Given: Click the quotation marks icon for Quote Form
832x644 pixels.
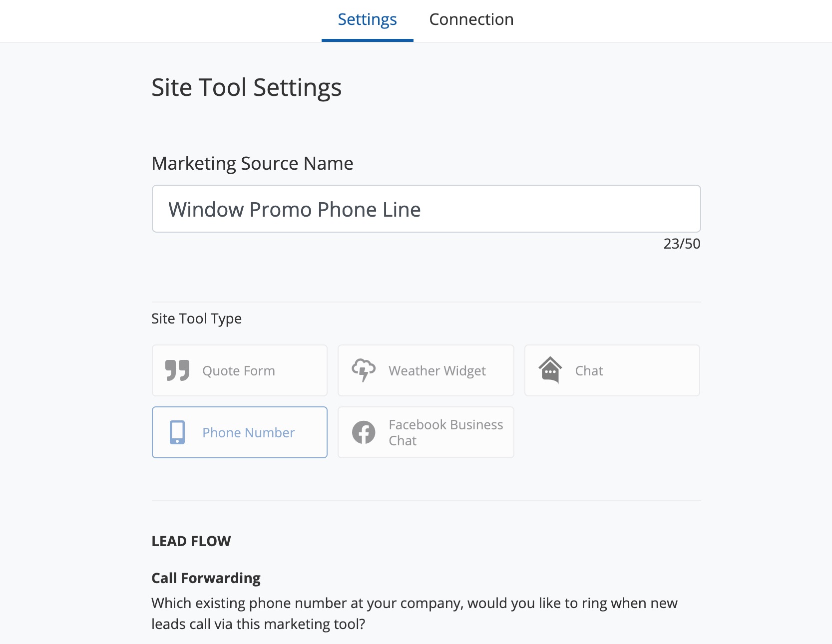Looking at the screenshot, I should 177,370.
